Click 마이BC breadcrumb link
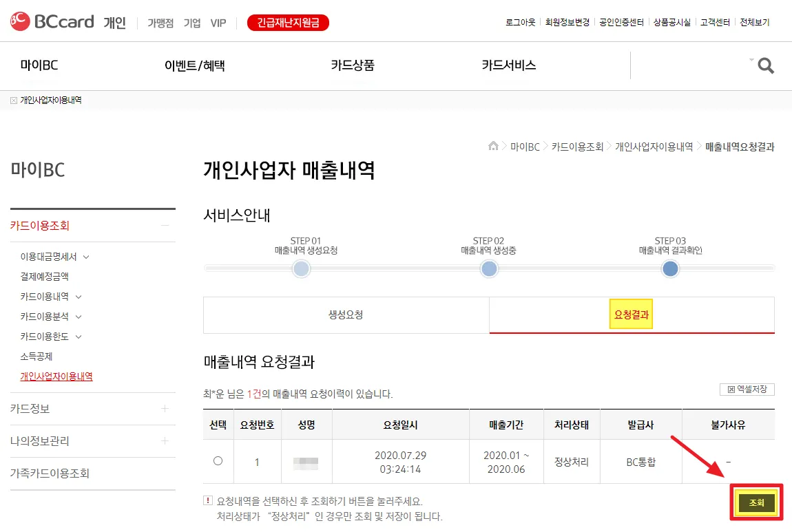 point(525,147)
